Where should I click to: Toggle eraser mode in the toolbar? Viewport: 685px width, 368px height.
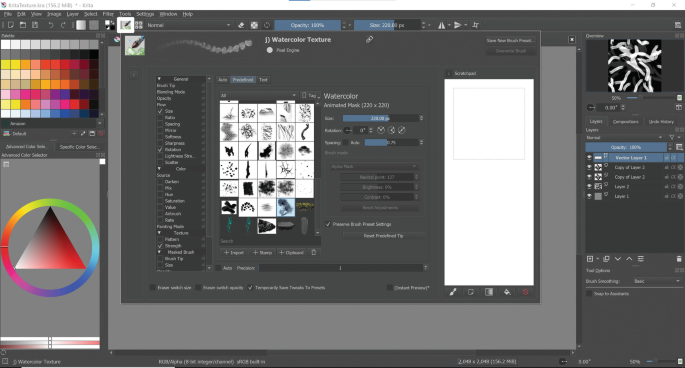click(241, 25)
